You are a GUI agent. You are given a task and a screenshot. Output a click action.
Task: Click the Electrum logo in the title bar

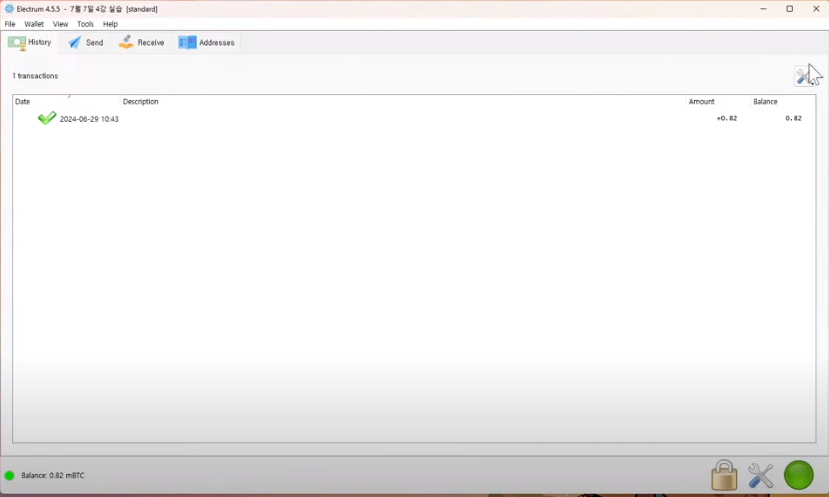tap(9, 9)
